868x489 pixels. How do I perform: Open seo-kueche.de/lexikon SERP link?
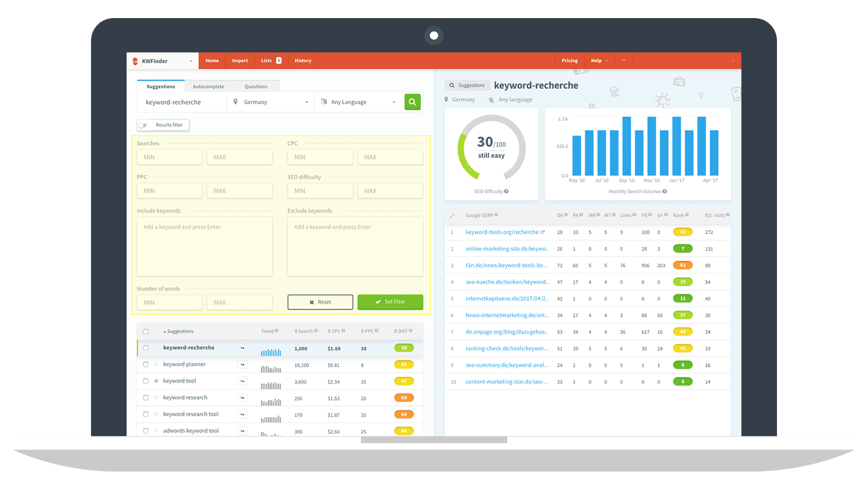(x=507, y=282)
